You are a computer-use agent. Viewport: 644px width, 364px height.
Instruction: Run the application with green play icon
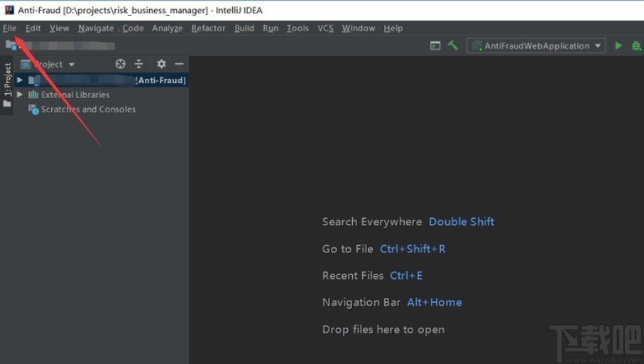618,45
